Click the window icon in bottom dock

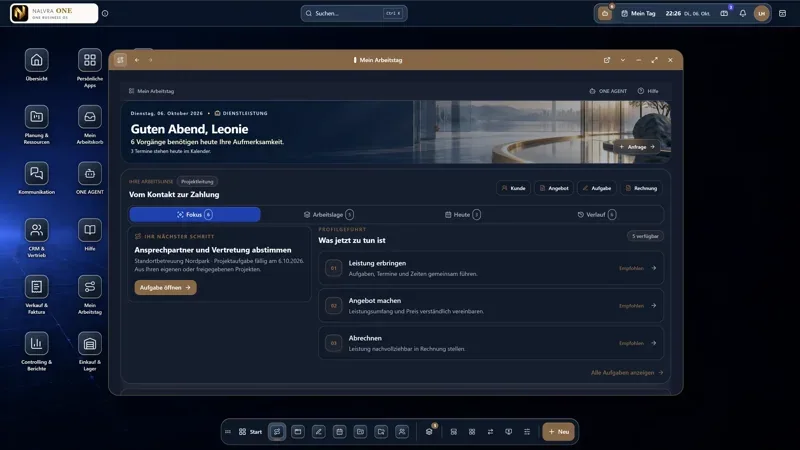[x=298, y=432]
